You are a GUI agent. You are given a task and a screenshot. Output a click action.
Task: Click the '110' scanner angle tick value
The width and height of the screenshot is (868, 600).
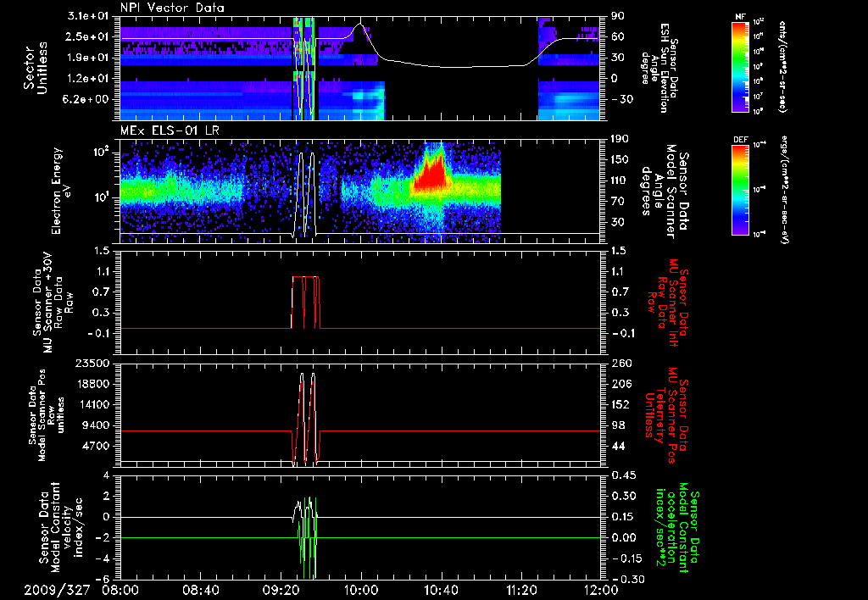click(620, 181)
